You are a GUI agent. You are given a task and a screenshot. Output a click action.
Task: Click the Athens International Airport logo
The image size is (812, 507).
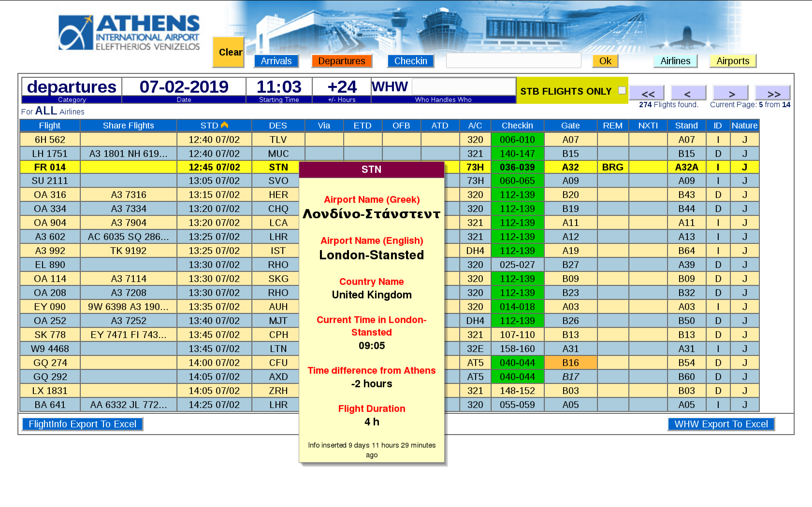click(x=129, y=33)
